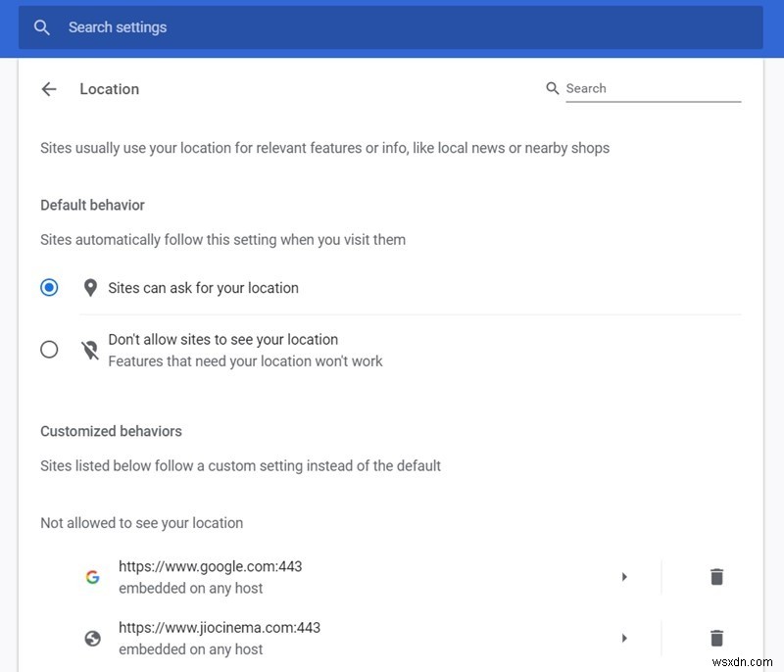Click inside the Search settings input field
Viewport: 784px width, 672px height.
(x=196, y=27)
